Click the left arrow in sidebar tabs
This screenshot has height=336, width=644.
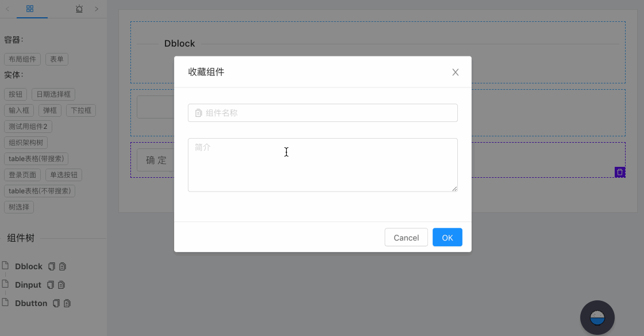click(x=7, y=9)
